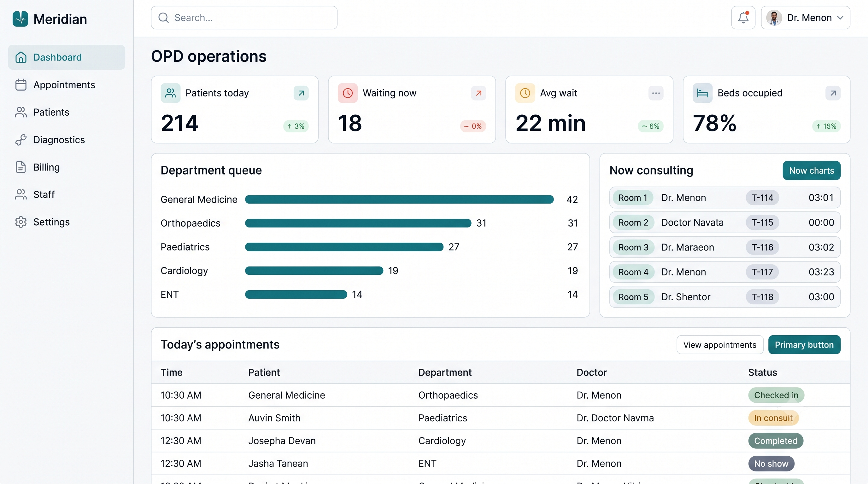Go to Dashboard in the sidebar

coord(67,57)
